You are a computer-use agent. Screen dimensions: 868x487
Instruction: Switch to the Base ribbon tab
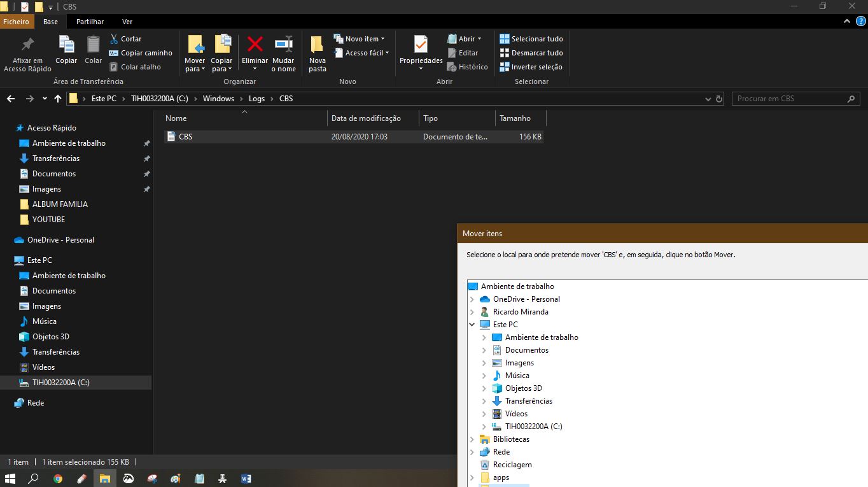(x=50, y=22)
